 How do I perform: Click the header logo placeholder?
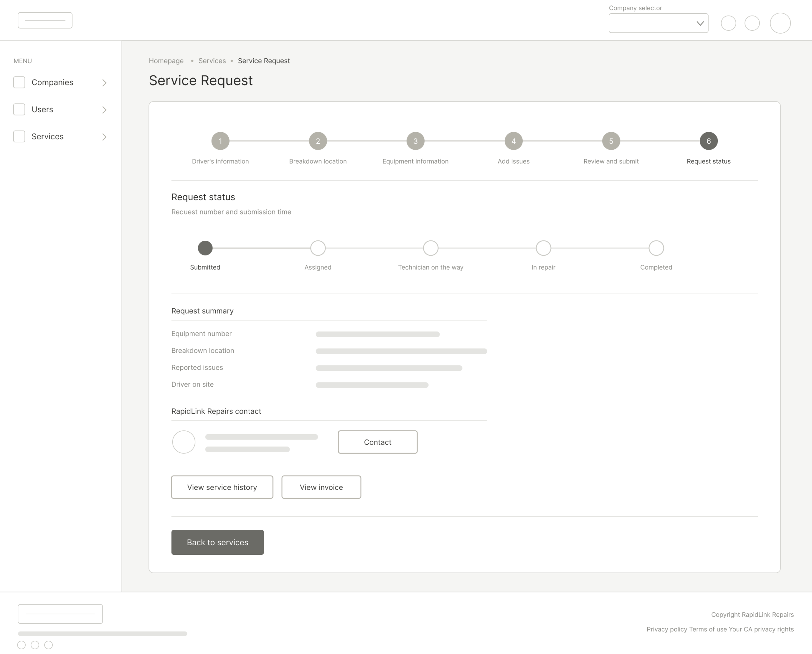[45, 20]
